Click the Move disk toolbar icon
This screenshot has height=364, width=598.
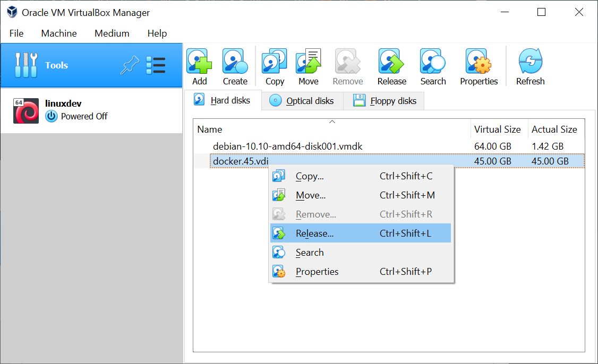[x=309, y=62]
